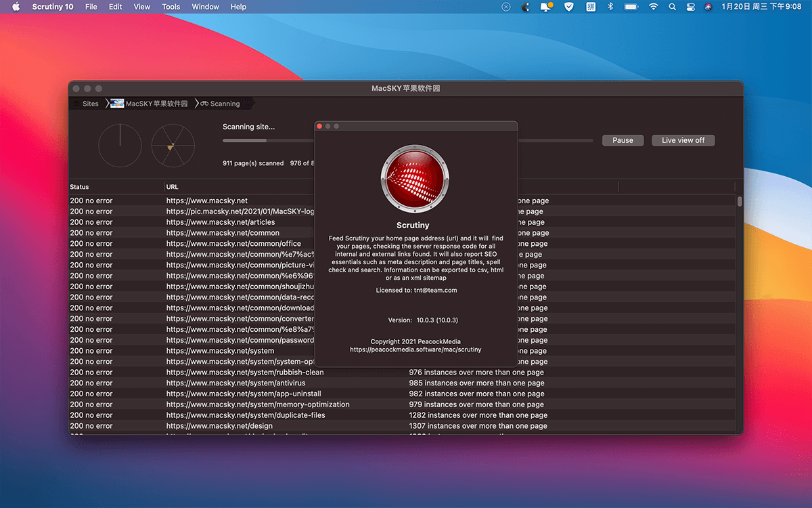Open the Help menu
The width and height of the screenshot is (812, 508).
coord(238,7)
